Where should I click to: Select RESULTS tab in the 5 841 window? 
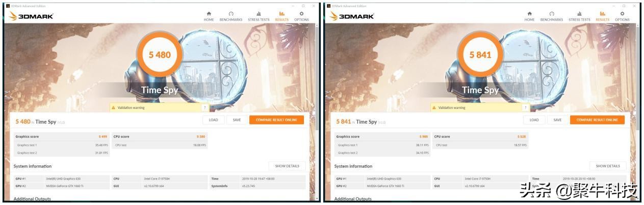(x=602, y=16)
